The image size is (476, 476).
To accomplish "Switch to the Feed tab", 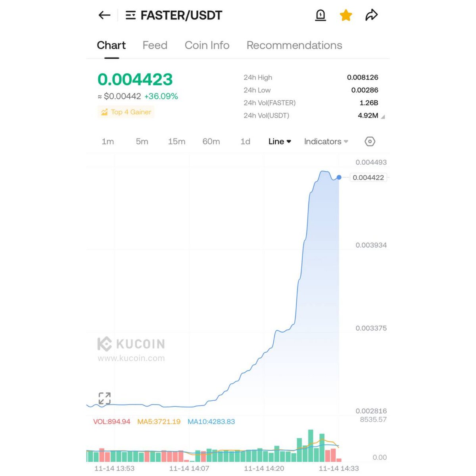I will click(x=155, y=45).
